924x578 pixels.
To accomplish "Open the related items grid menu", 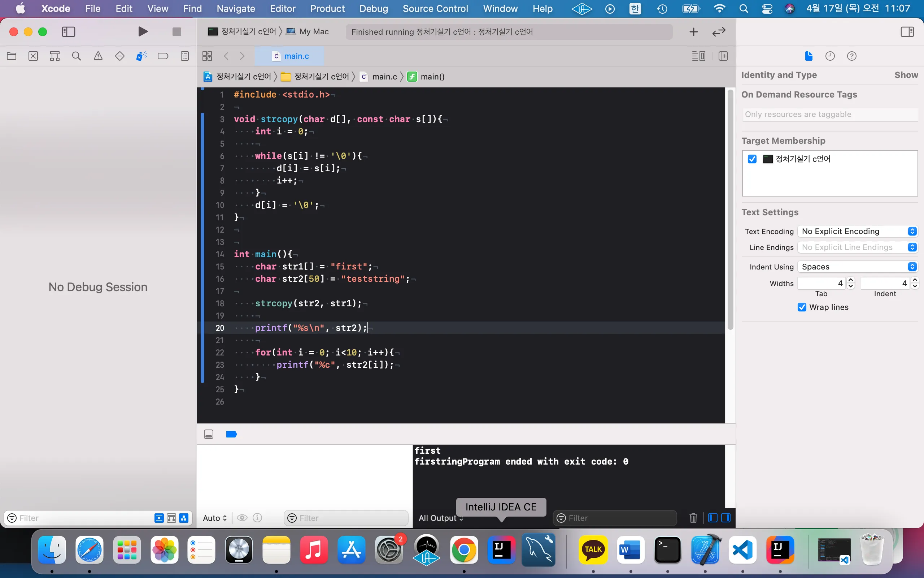I will coord(207,56).
